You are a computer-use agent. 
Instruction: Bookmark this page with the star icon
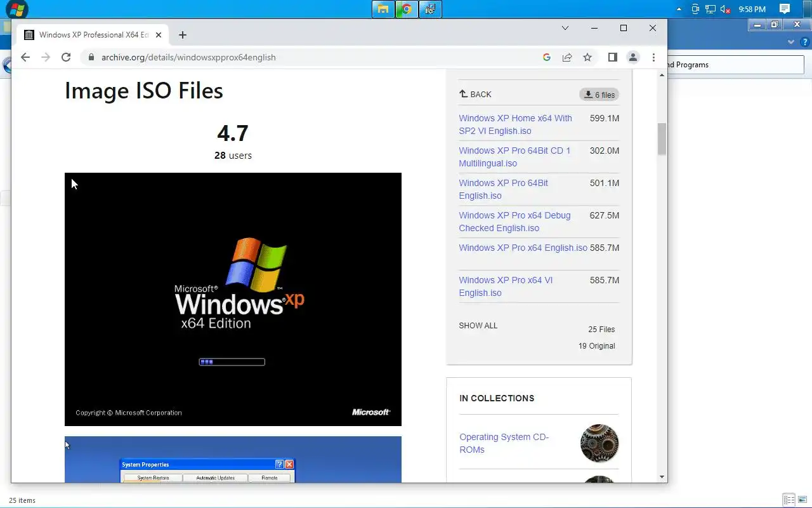(x=587, y=57)
